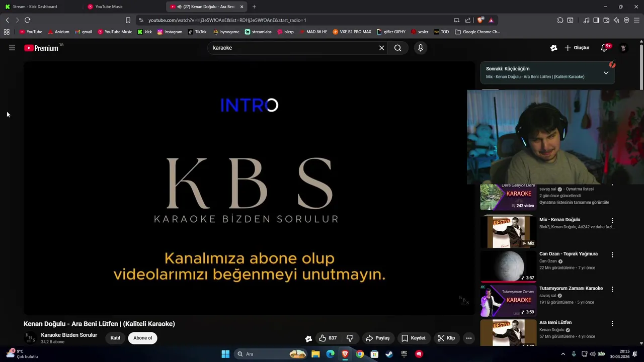Open the Toprak Yağmura video thumbnail
Screen dimensions: 644x362
coord(508,266)
